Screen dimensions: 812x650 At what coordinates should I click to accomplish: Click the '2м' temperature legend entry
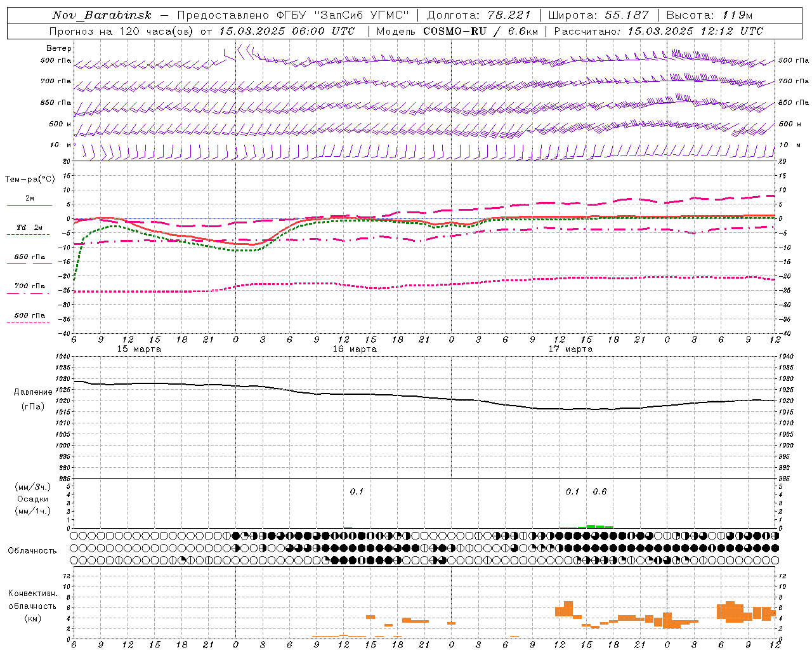coord(30,199)
